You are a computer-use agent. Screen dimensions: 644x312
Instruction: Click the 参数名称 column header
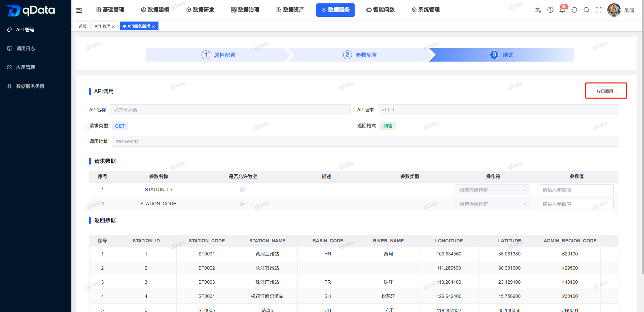point(159,176)
